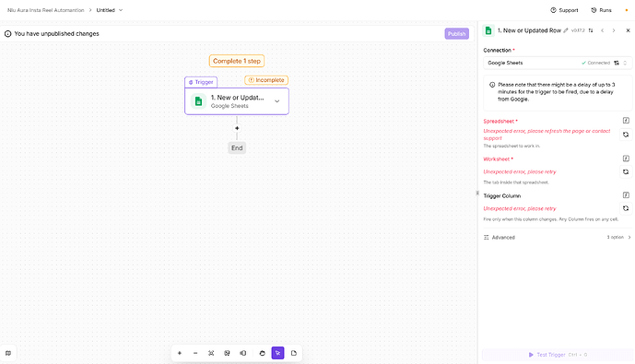The image size is (635, 364).
Task: Click the Complete 1 step badge
Action: (237, 61)
